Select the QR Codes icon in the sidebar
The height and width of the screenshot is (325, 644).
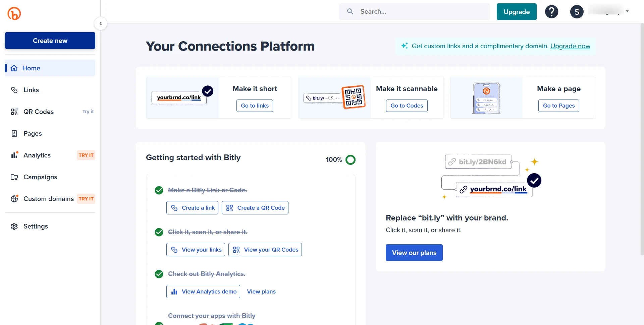14,112
